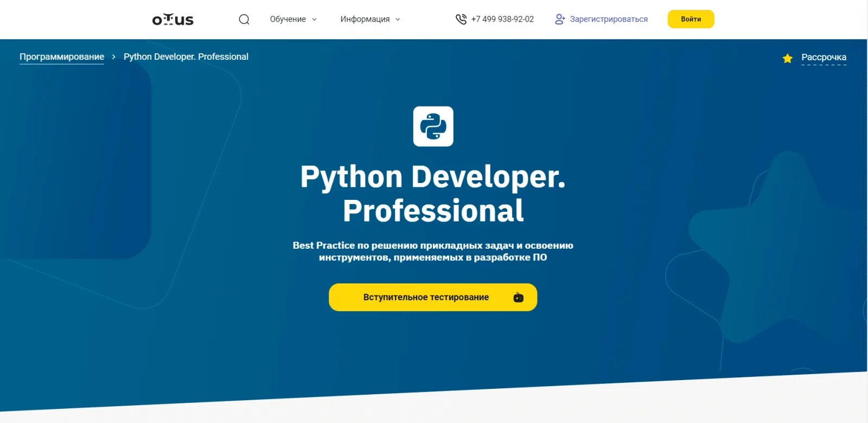Screen dimensions: 868x423
Task: Click Python Developer. Professional breadcrumb
Action: point(186,56)
